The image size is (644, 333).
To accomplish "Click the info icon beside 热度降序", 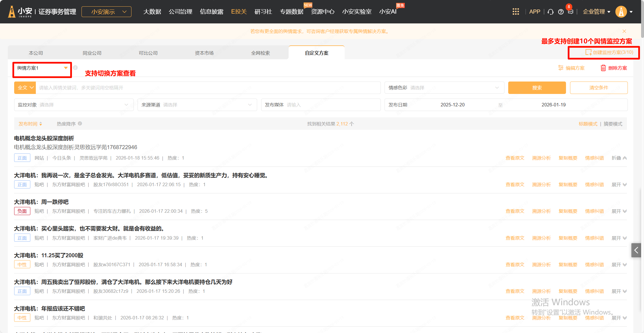I will click(80, 123).
